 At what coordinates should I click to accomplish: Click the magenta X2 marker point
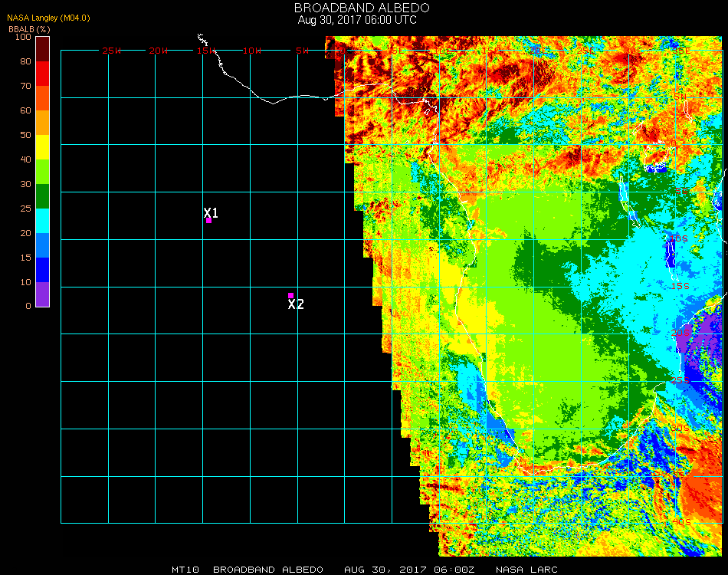(290, 295)
